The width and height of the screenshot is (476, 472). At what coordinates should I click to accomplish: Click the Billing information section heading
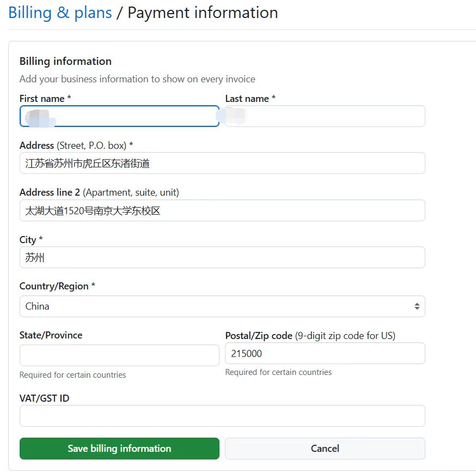point(65,61)
